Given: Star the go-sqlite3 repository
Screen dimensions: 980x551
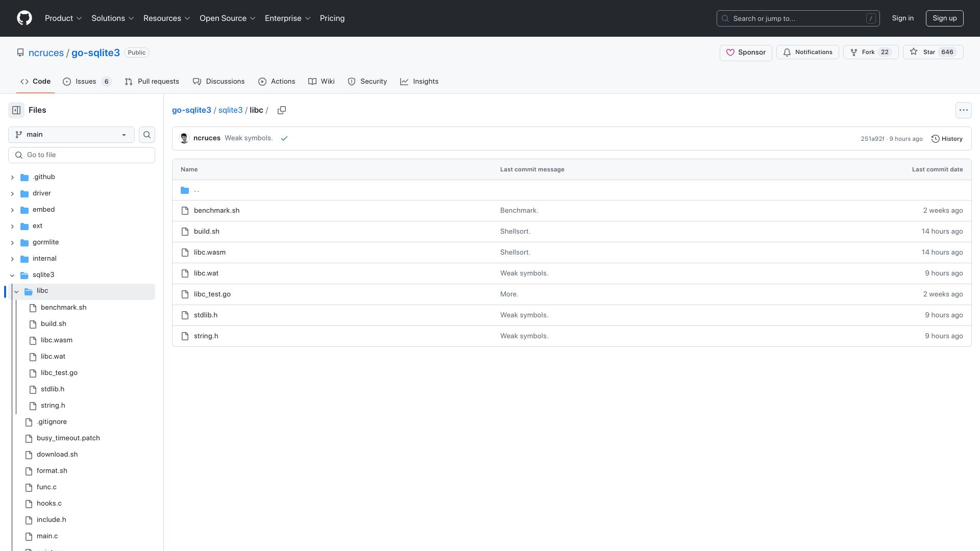Looking at the screenshot, I should 933,53.
